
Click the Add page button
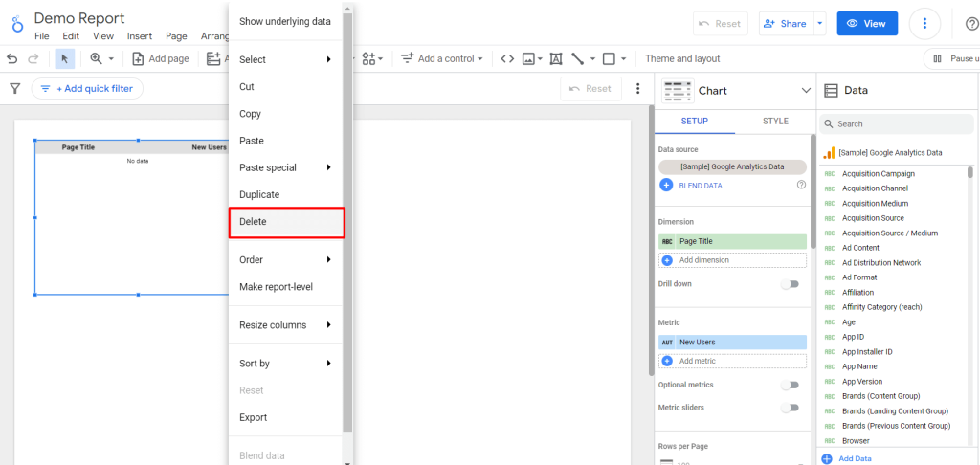[161, 58]
